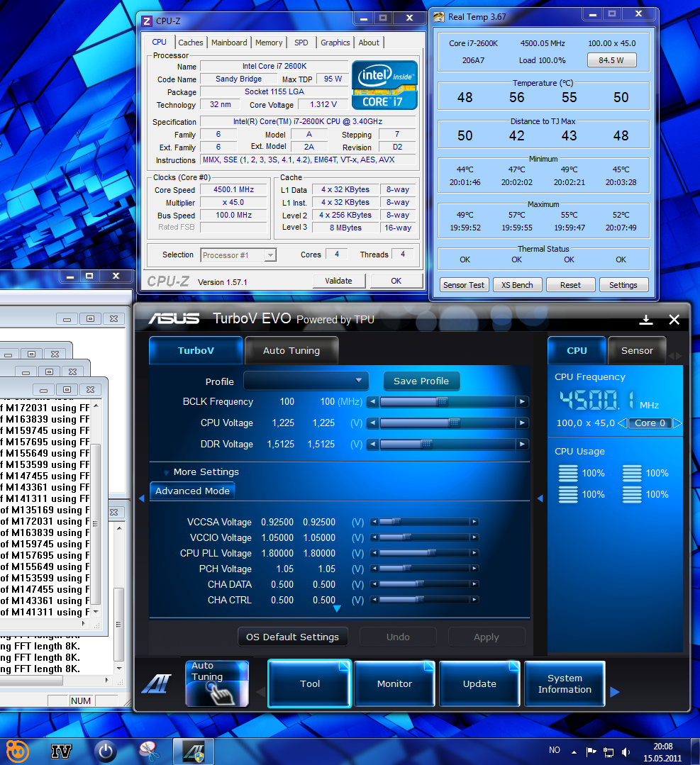Decrease DDR Voltage with left arrow

coord(373,444)
